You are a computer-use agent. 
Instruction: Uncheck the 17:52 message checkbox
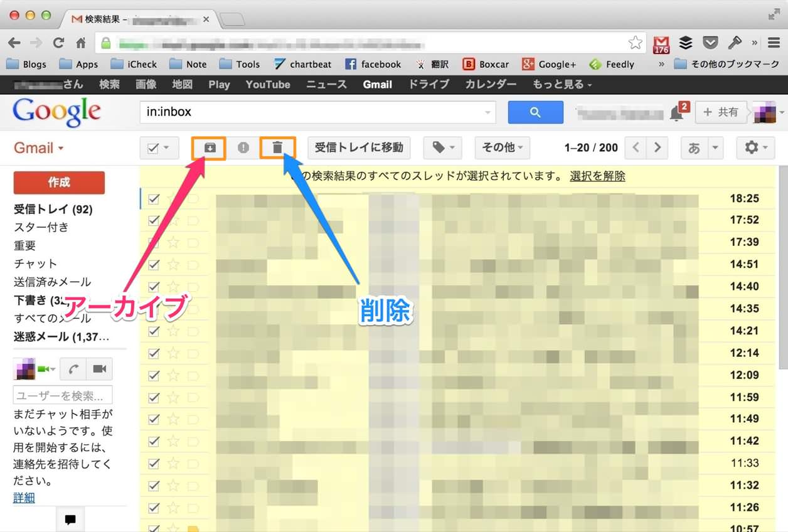point(154,221)
